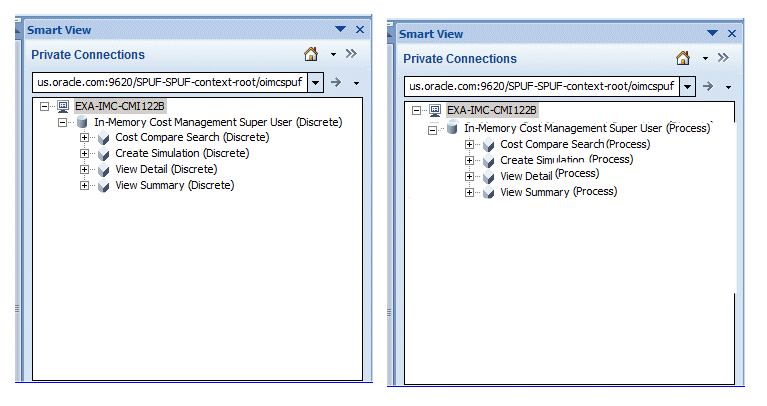Click the server icon of EXA-IMC-CMI122B in right panel

tap(435, 110)
